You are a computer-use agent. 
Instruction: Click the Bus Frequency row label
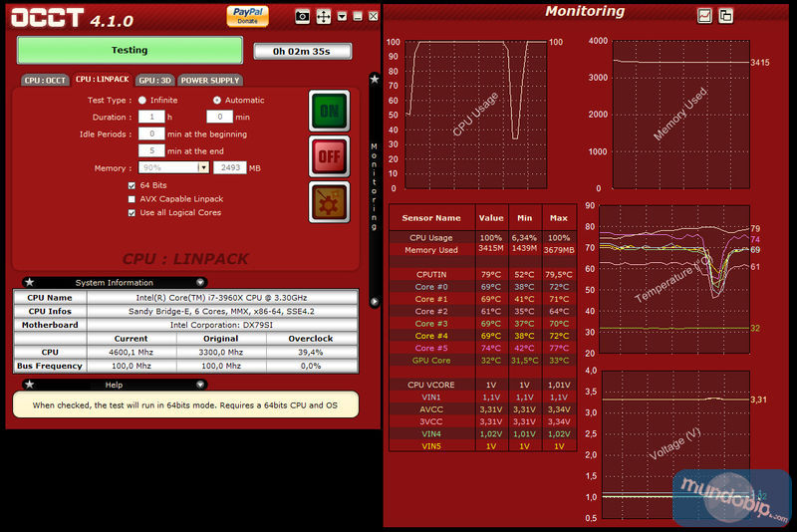[x=50, y=366]
